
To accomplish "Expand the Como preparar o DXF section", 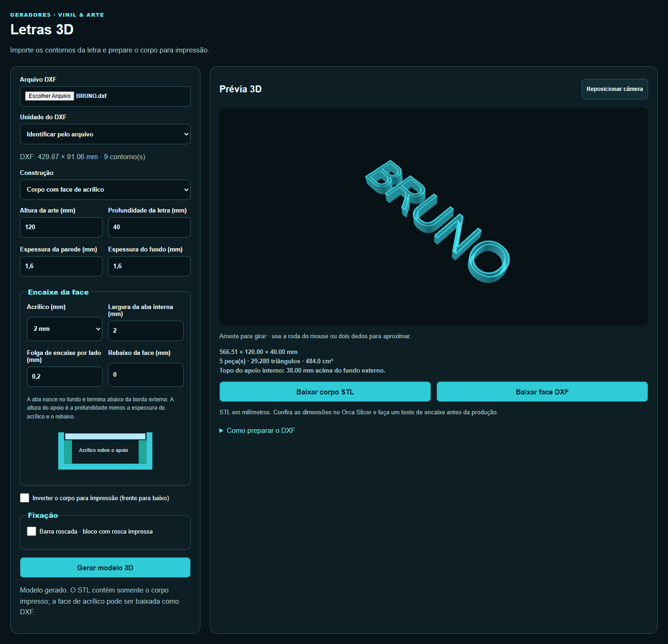I will (257, 431).
